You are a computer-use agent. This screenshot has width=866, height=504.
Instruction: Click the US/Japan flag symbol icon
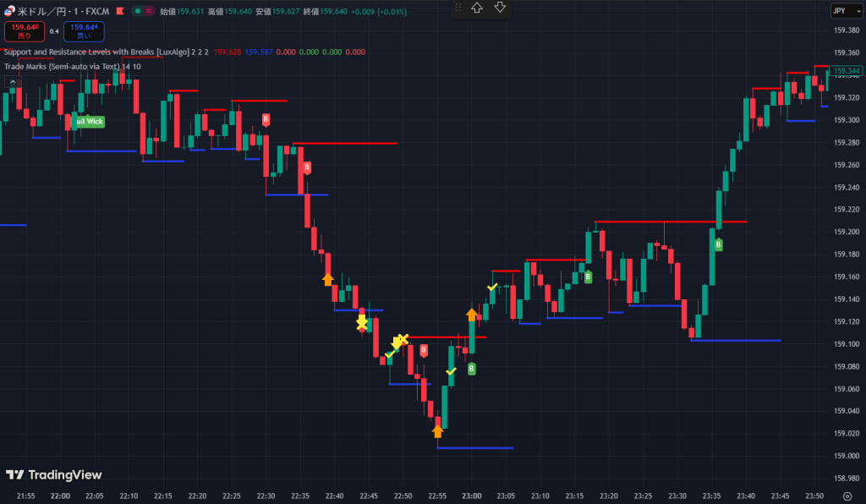pyautogui.click(x=10, y=11)
